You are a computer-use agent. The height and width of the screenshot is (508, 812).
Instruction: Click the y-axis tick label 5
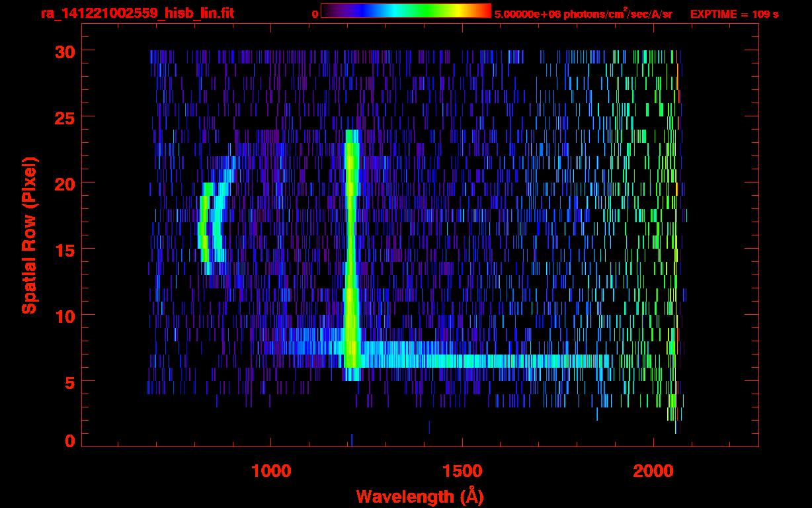[69, 382]
